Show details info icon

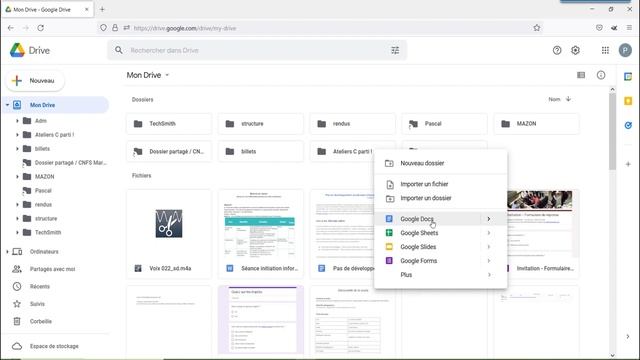tap(601, 75)
